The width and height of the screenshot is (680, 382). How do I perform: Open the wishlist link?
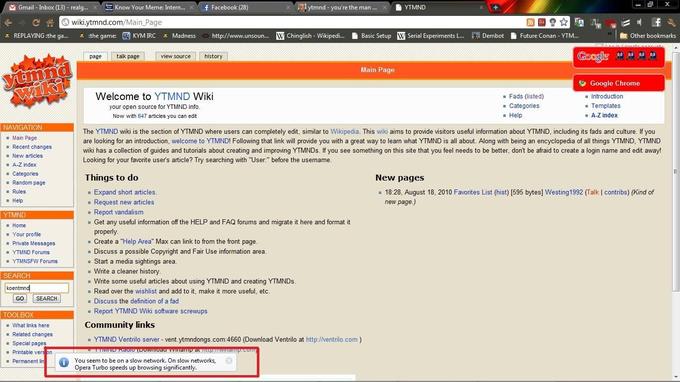[x=146, y=291]
